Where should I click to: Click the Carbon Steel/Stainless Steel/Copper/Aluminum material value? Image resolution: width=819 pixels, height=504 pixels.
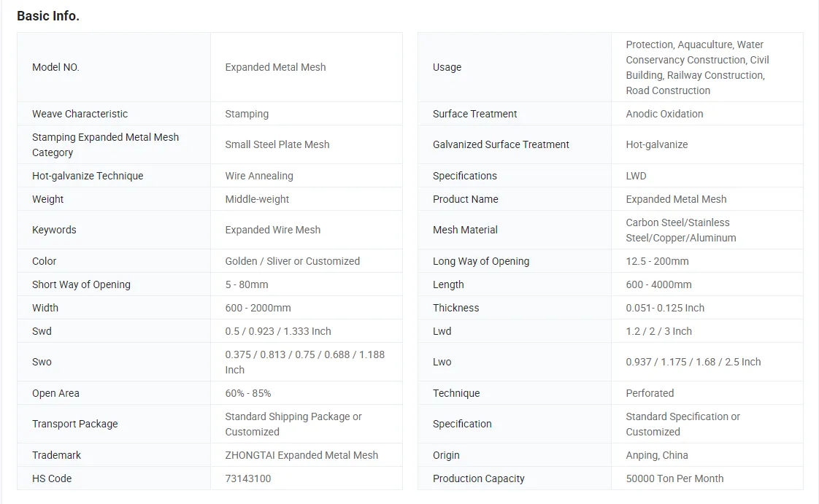[x=680, y=230]
